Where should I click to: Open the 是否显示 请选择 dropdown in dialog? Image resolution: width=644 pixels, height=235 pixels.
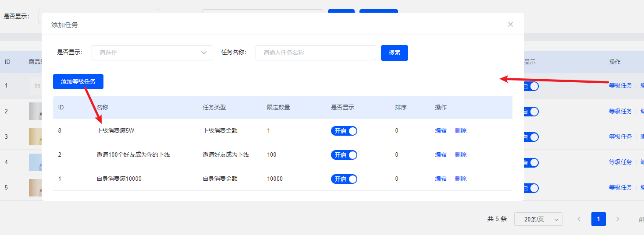click(x=152, y=53)
